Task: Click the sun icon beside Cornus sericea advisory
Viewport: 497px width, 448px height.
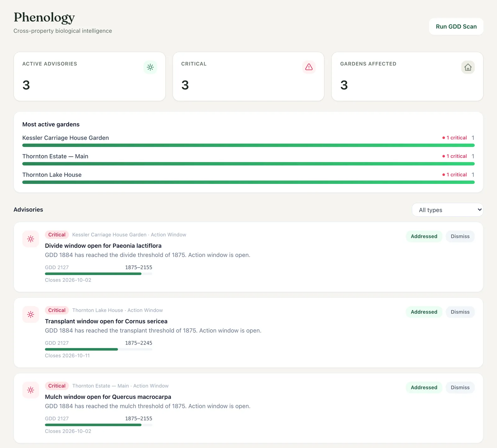Action: [31, 314]
